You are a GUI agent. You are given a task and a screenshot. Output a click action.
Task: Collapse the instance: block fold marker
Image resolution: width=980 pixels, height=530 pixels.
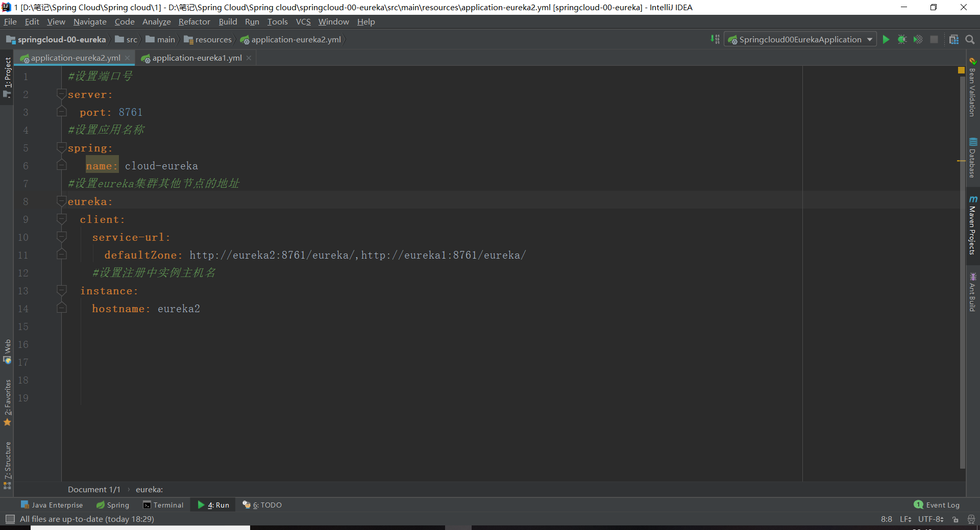tap(62, 290)
